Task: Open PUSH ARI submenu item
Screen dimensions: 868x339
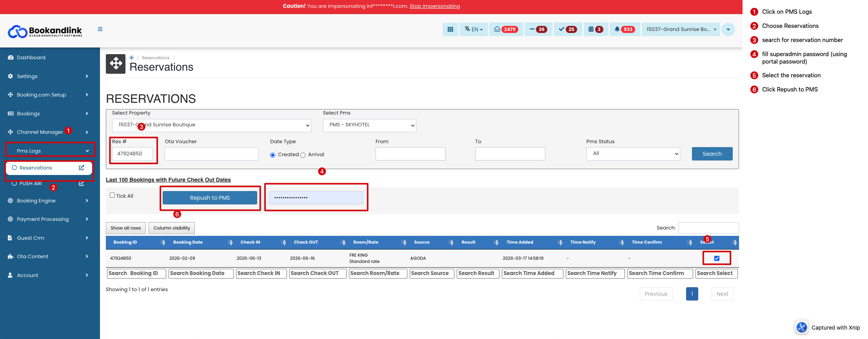Action: tap(31, 184)
